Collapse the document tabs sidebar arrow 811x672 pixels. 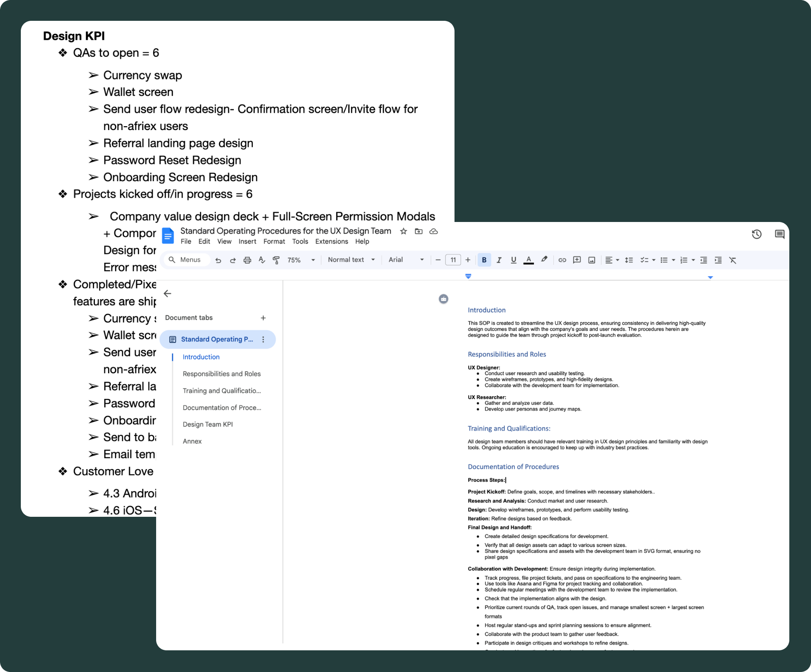(x=167, y=294)
